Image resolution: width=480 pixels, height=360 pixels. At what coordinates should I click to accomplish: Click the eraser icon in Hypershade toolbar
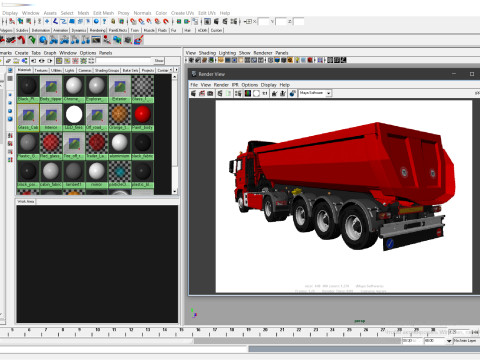pyautogui.click(x=8, y=61)
